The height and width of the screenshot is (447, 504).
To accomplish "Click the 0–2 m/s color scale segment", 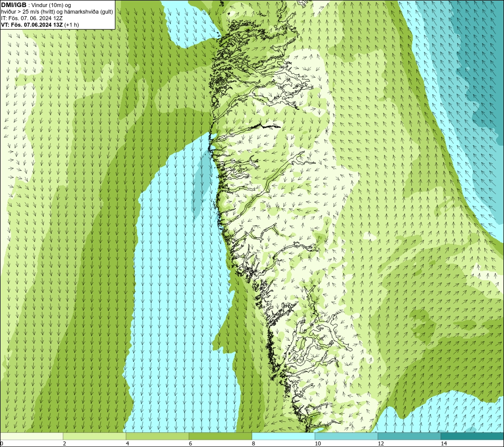I will 31,436.
